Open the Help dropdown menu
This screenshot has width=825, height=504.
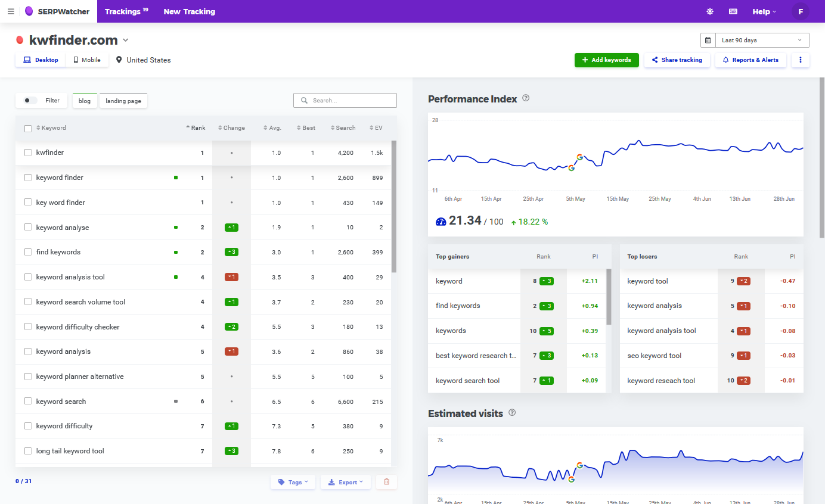click(764, 11)
